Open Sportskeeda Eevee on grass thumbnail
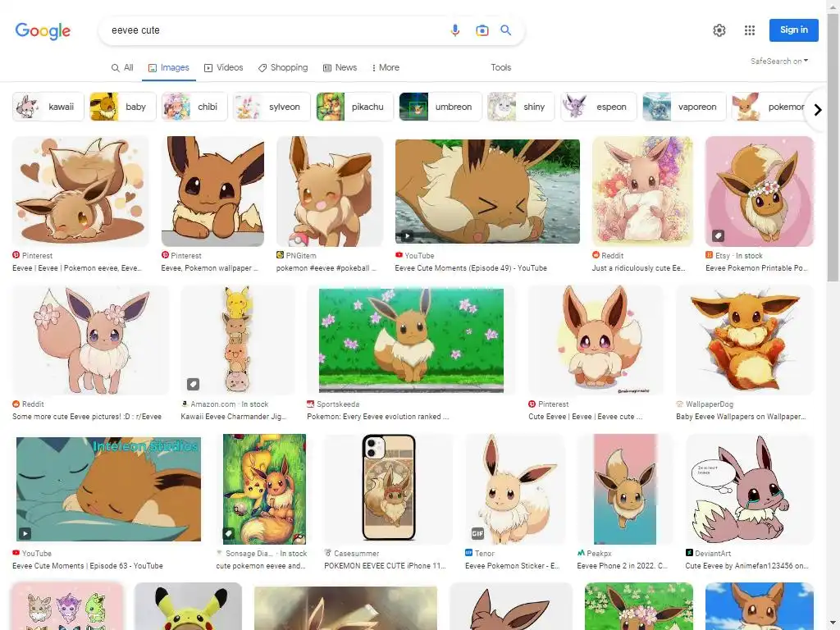This screenshot has width=840, height=630. click(411, 340)
